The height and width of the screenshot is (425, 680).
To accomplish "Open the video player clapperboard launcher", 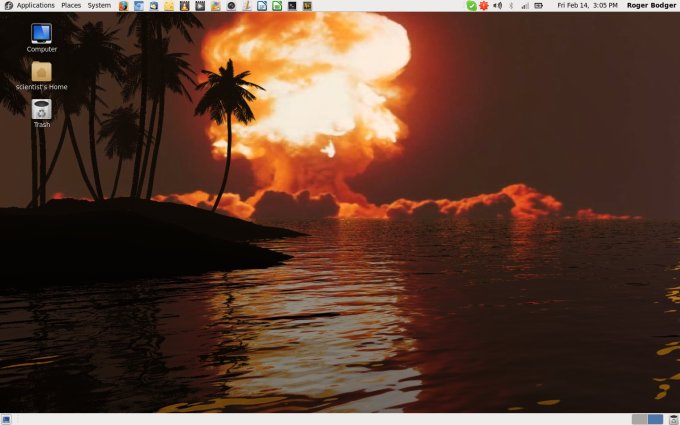I will coord(199,6).
